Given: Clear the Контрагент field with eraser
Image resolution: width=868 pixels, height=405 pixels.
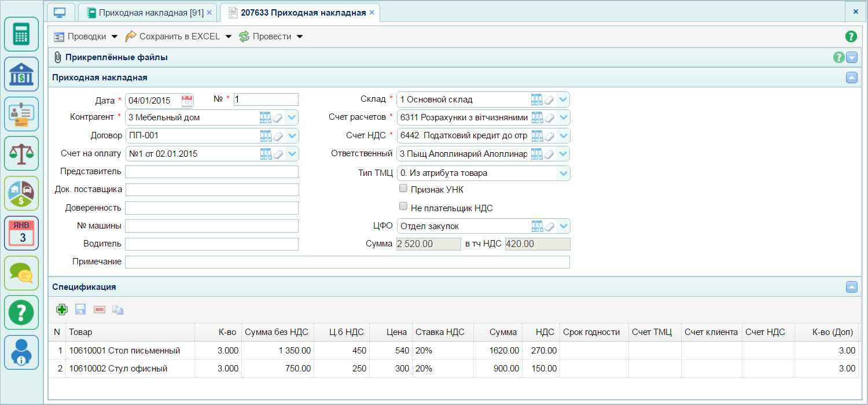Looking at the screenshot, I should [x=278, y=117].
